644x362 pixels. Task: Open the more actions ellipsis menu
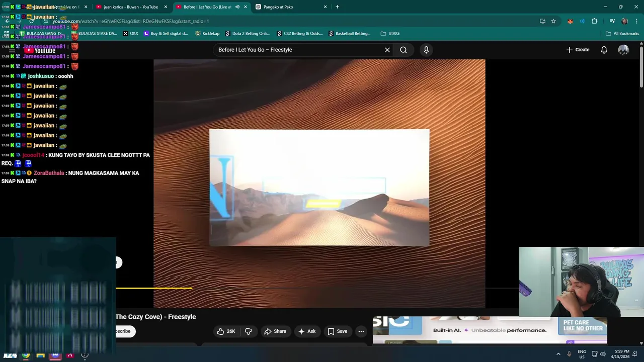click(361, 331)
